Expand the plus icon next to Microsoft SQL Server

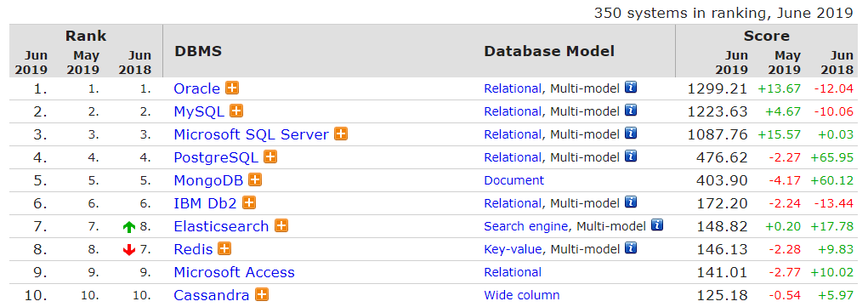pos(341,134)
